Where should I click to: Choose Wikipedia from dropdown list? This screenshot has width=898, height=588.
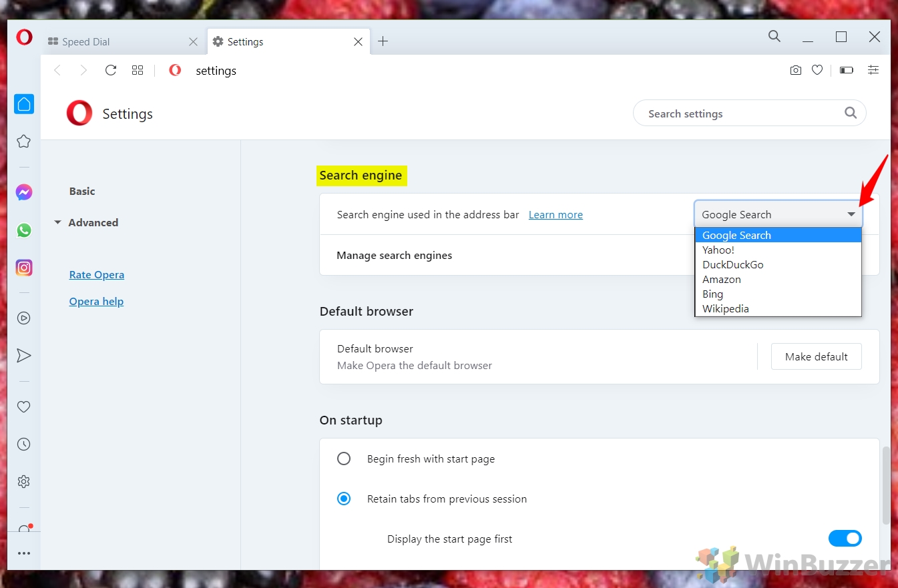(x=778, y=308)
